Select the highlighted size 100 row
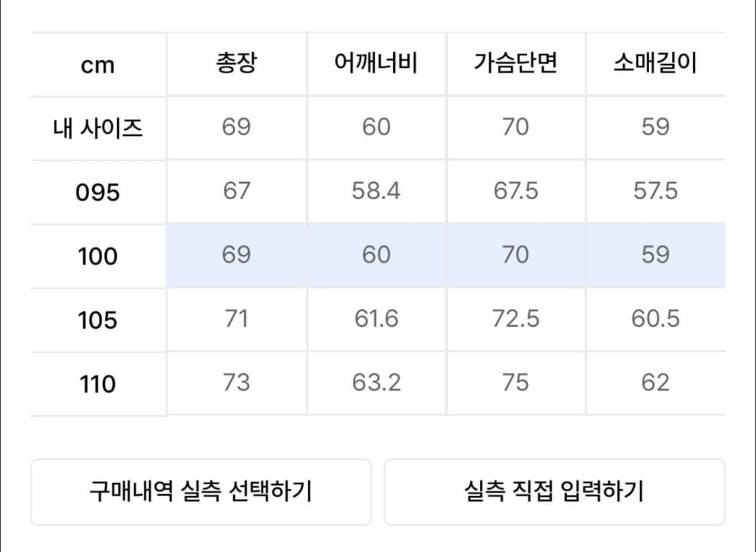Viewport: 756px width, 552px height. (97, 255)
